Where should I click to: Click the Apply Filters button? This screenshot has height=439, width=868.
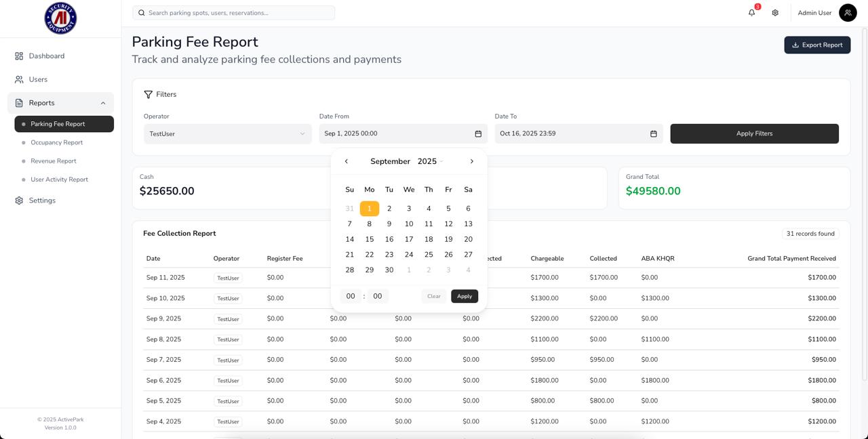point(754,133)
